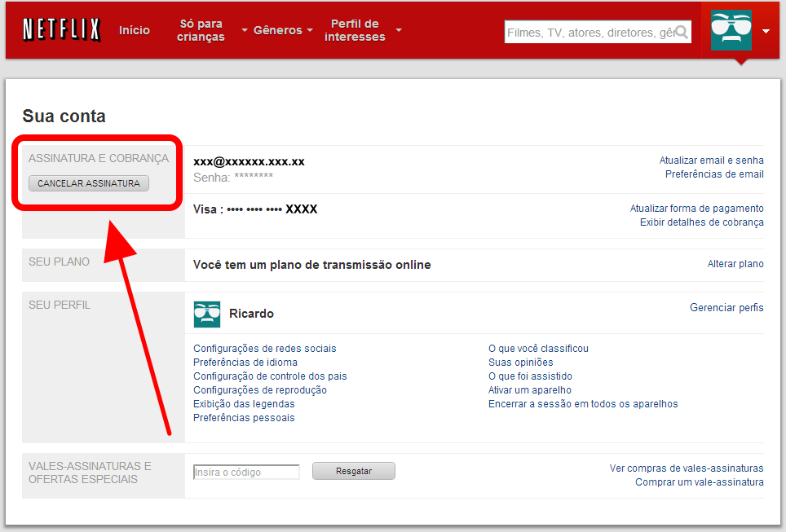The image size is (786, 532).
Task: Open Preferências pessoais link
Action: [244, 418]
